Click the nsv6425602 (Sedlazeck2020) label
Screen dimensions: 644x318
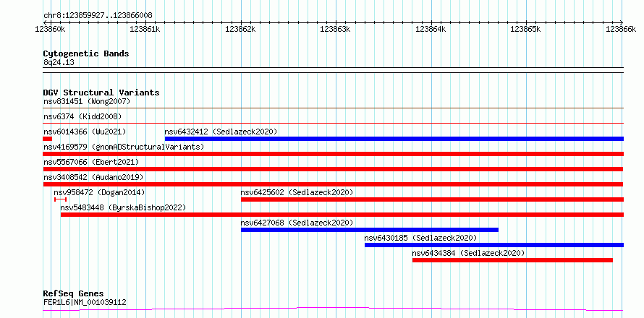click(297, 192)
